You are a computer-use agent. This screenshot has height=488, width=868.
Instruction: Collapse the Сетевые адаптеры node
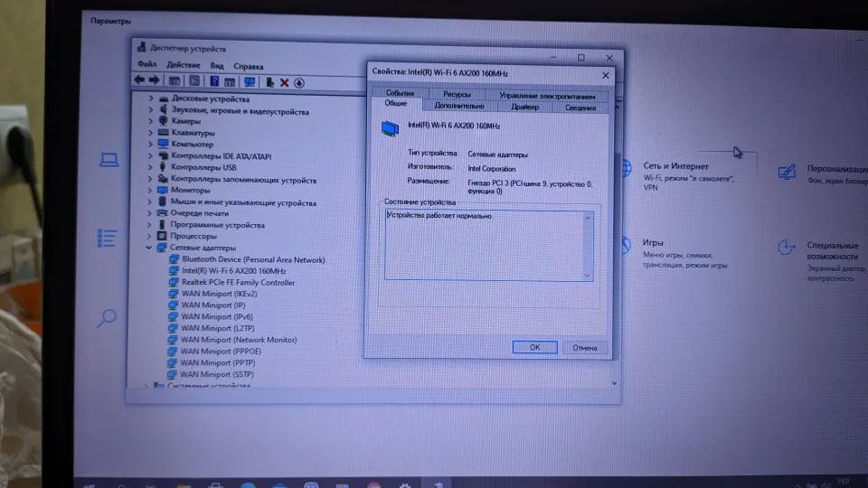149,248
